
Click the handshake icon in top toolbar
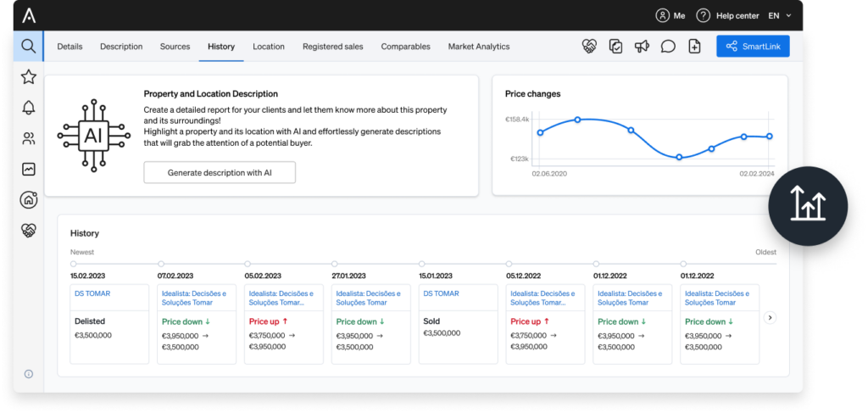[589, 47]
